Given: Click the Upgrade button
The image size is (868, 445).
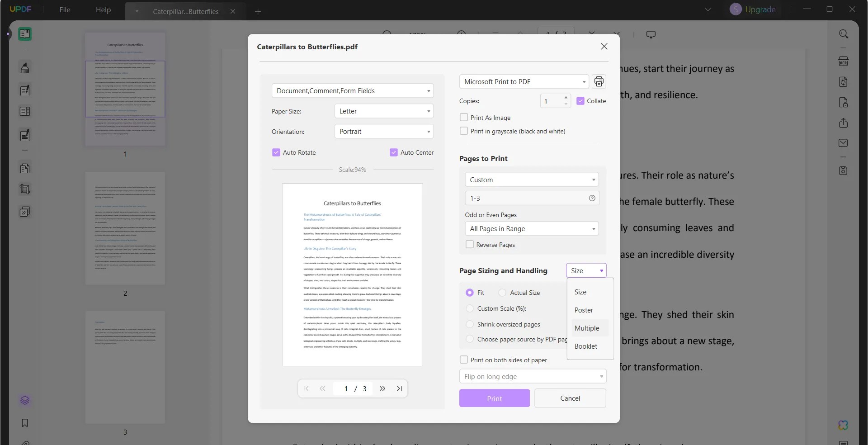Looking at the screenshot, I should pos(760,9).
